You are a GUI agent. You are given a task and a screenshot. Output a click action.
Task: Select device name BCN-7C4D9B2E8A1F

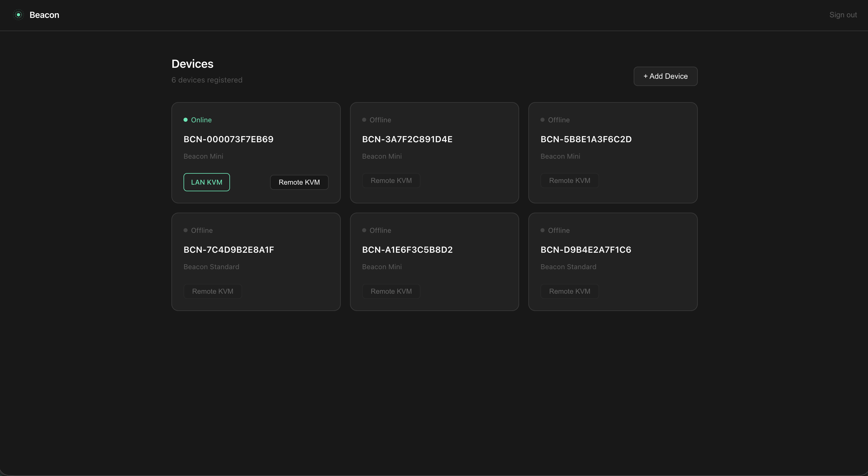(x=229, y=250)
